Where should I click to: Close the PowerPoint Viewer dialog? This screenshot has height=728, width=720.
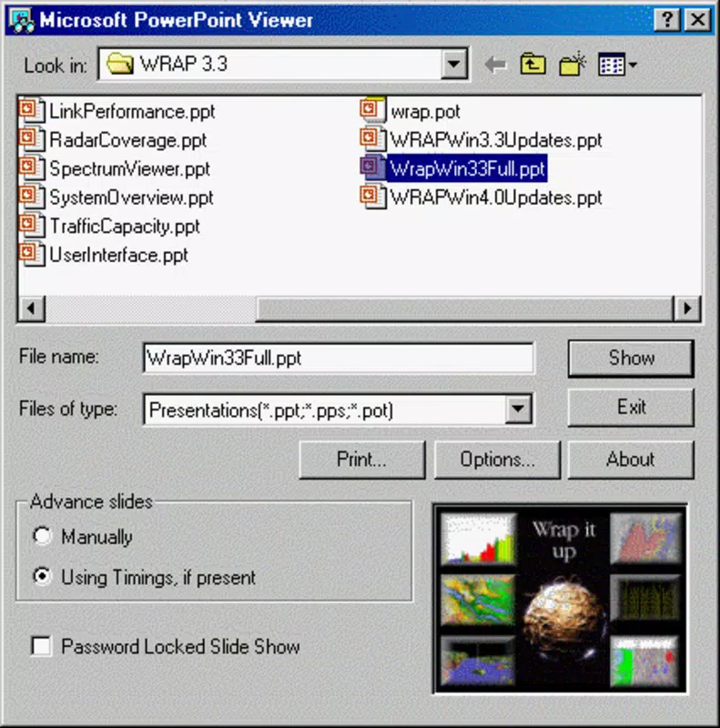coord(697,20)
